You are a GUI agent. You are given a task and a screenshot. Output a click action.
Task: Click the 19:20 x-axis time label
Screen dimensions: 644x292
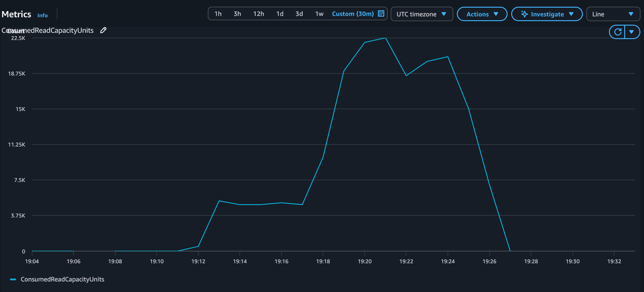[x=364, y=261]
